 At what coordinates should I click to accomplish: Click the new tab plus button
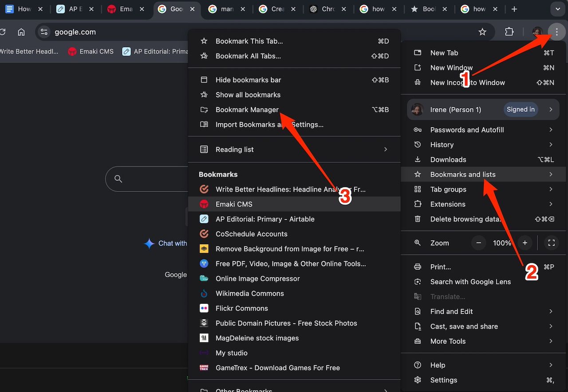pyautogui.click(x=514, y=9)
